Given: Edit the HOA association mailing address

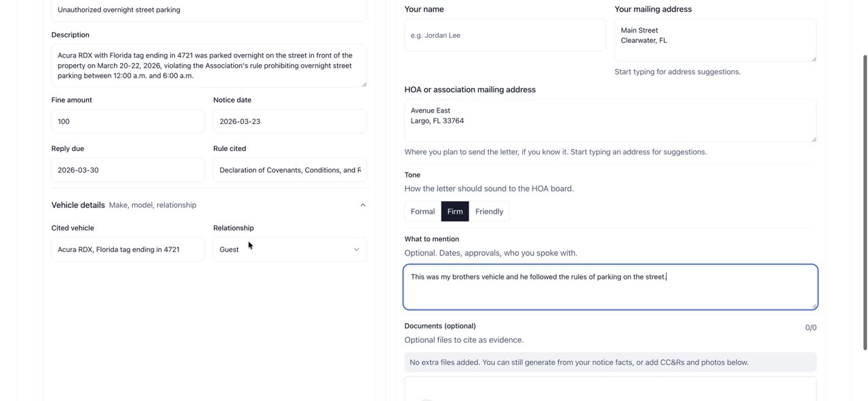Looking at the screenshot, I should click(x=610, y=121).
